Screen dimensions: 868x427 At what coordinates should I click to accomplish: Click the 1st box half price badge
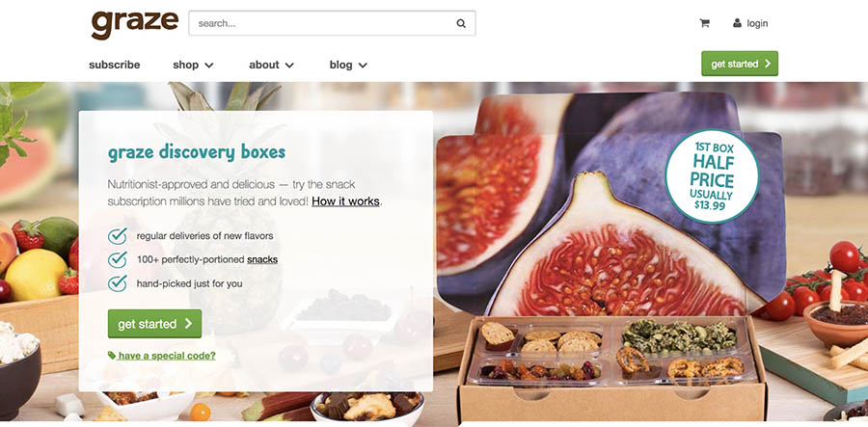[712, 176]
